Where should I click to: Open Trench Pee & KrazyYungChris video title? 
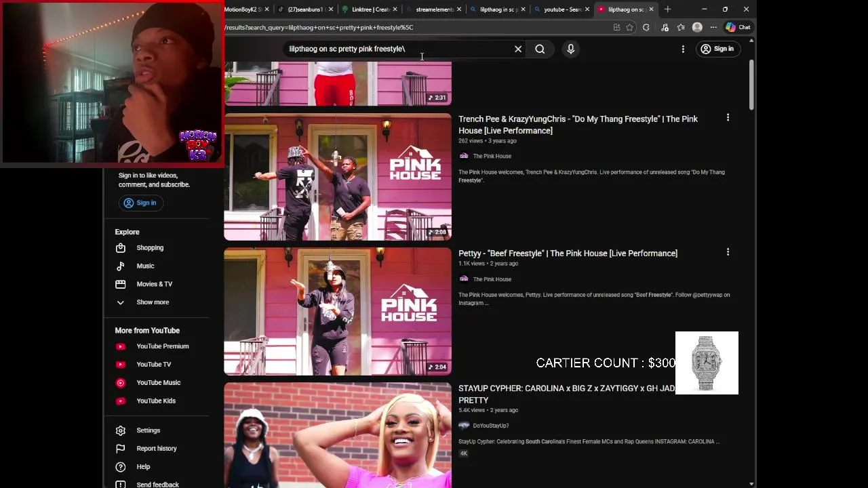point(578,125)
